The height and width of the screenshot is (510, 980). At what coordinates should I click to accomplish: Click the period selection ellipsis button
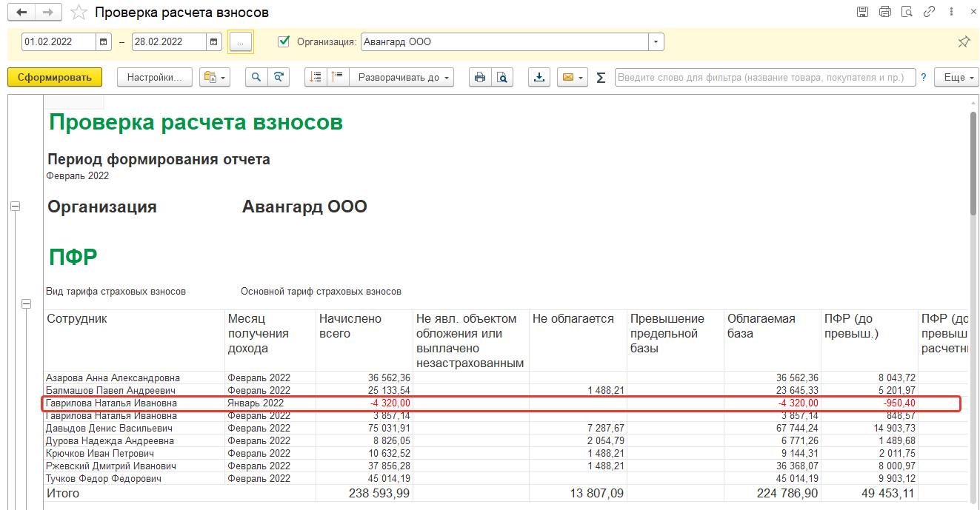241,42
